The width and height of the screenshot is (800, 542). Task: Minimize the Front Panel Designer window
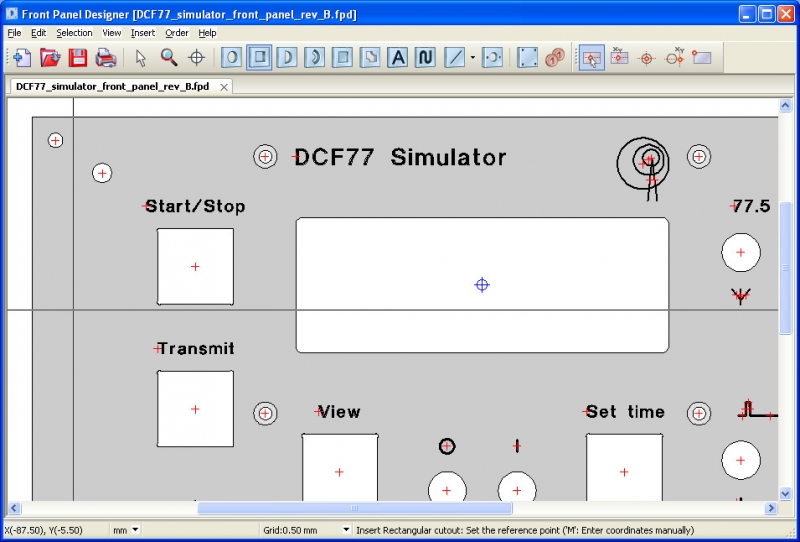coord(747,14)
